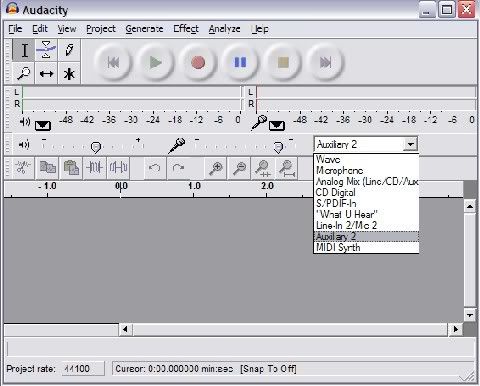Viewport: 480px width, 386px height.
Task: Open the Edit menu
Action: (40, 29)
